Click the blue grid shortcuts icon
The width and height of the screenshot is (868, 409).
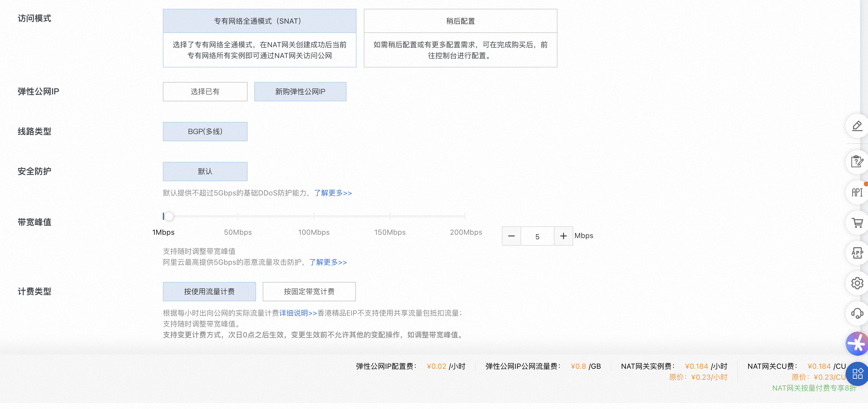tap(857, 374)
